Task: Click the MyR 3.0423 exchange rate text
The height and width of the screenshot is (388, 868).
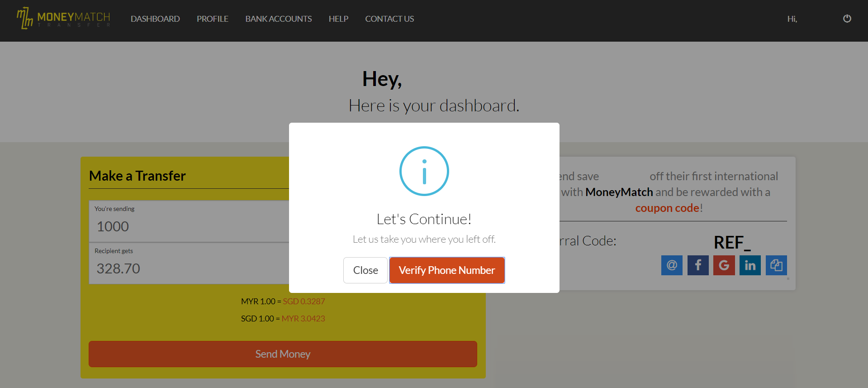Action: [303, 319]
